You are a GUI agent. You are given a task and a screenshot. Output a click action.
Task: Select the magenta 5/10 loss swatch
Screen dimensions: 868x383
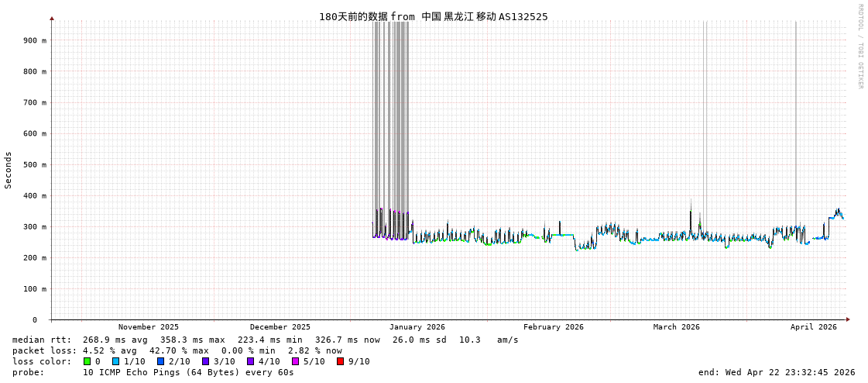coord(295,361)
